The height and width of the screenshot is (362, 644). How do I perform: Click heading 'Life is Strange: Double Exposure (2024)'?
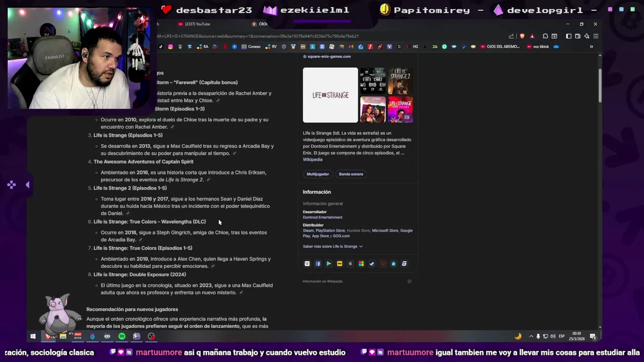click(140, 275)
